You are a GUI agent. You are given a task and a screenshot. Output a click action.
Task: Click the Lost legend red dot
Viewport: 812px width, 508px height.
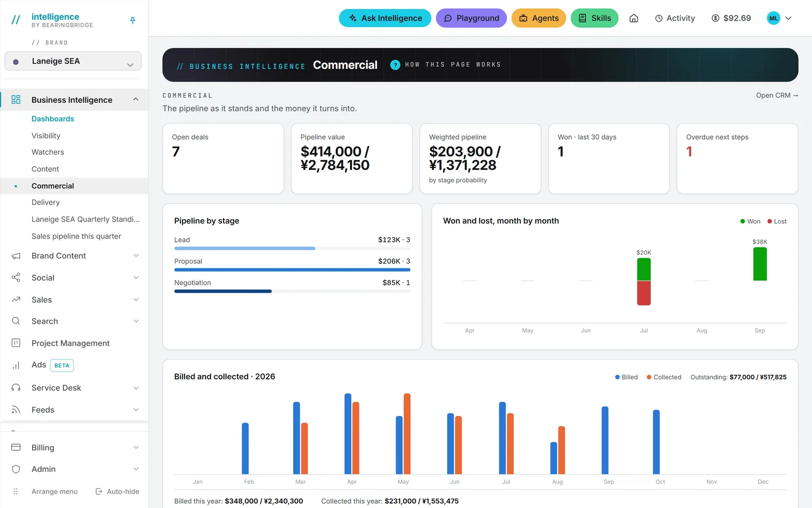770,221
